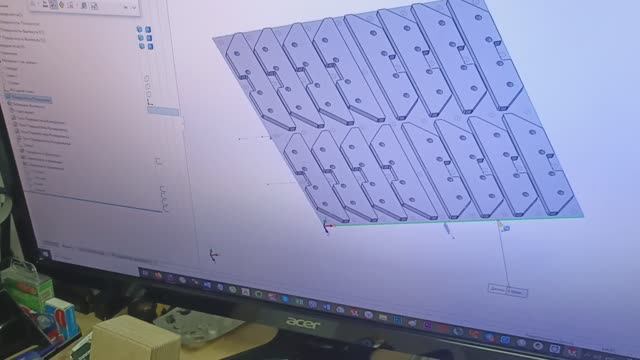Viewport: 640px width, 360px height.
Task: Click the white letter A taskbar icon
Action: coord(245,291)
